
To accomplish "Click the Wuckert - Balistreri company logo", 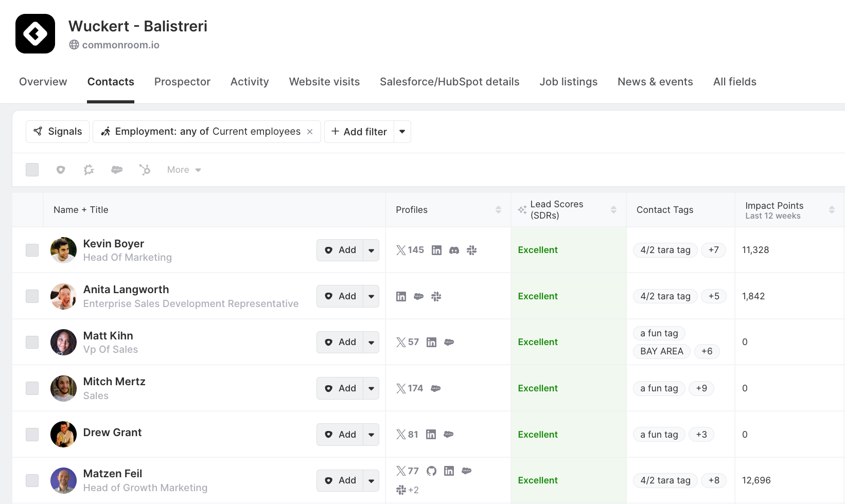I will pyautogui.click(x=35, y=34).
